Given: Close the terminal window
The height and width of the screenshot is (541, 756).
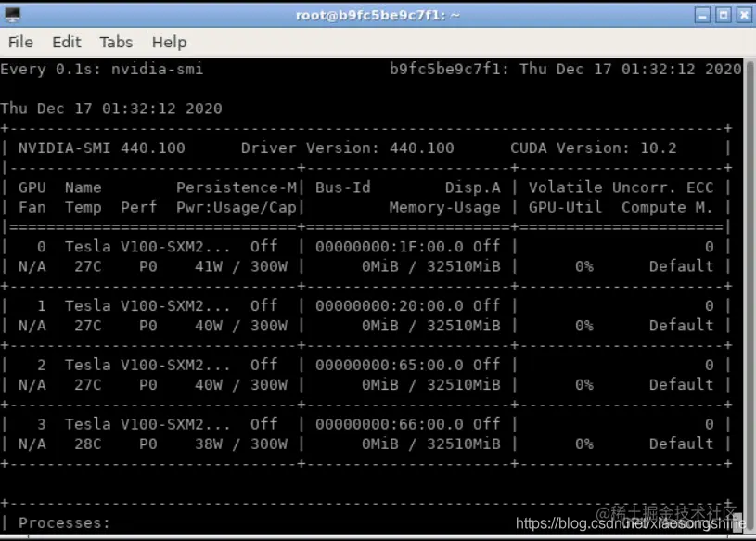Looking at the screenshot, I should pyautogui.click(x=744, y=15).
